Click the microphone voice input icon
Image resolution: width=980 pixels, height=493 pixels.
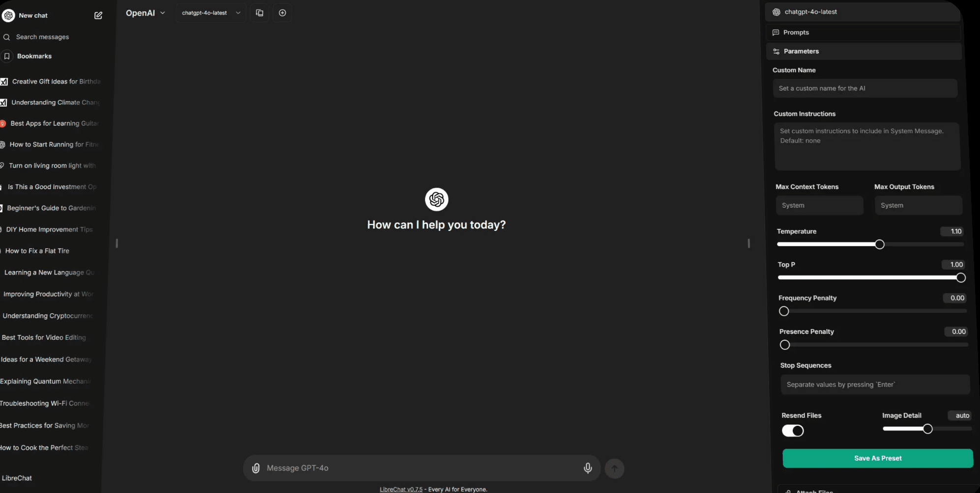pos(588,468)
